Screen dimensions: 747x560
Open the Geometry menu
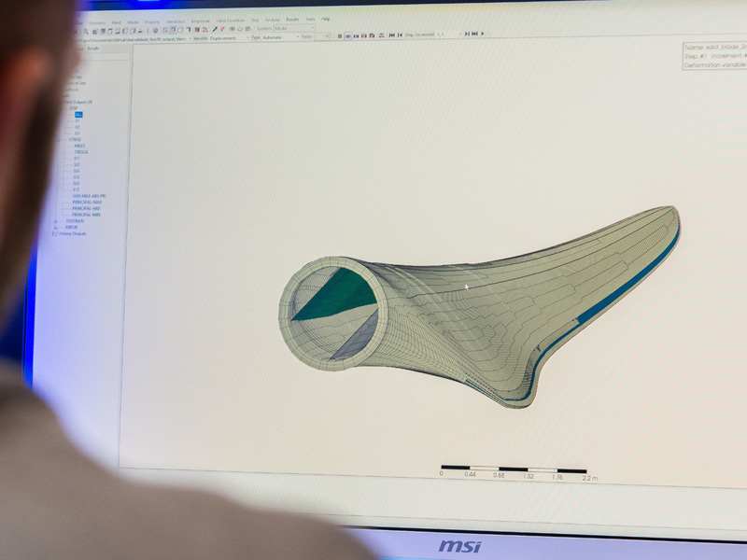pos(97,22)
